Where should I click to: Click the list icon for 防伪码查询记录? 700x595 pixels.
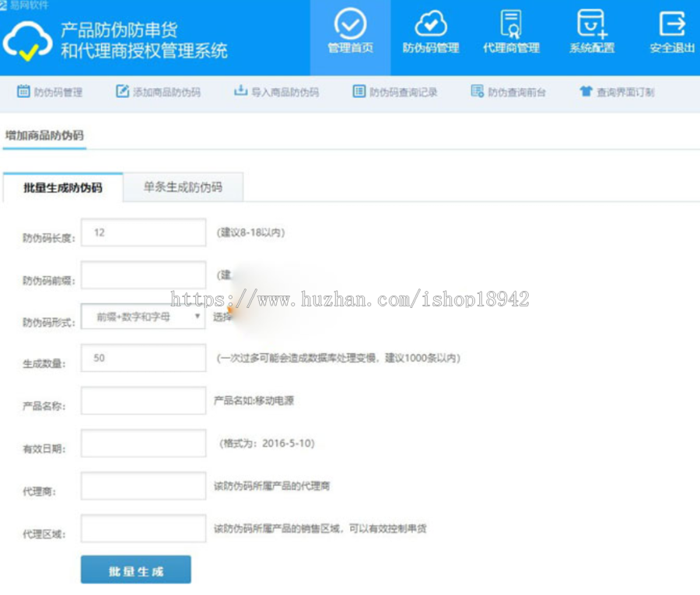tap(359, 91)
